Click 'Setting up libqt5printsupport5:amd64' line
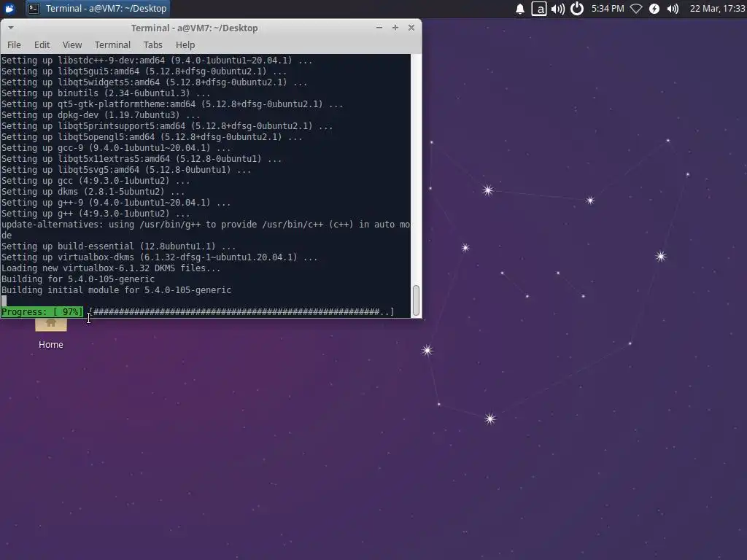The image size is (747, 560). (167, 125)
